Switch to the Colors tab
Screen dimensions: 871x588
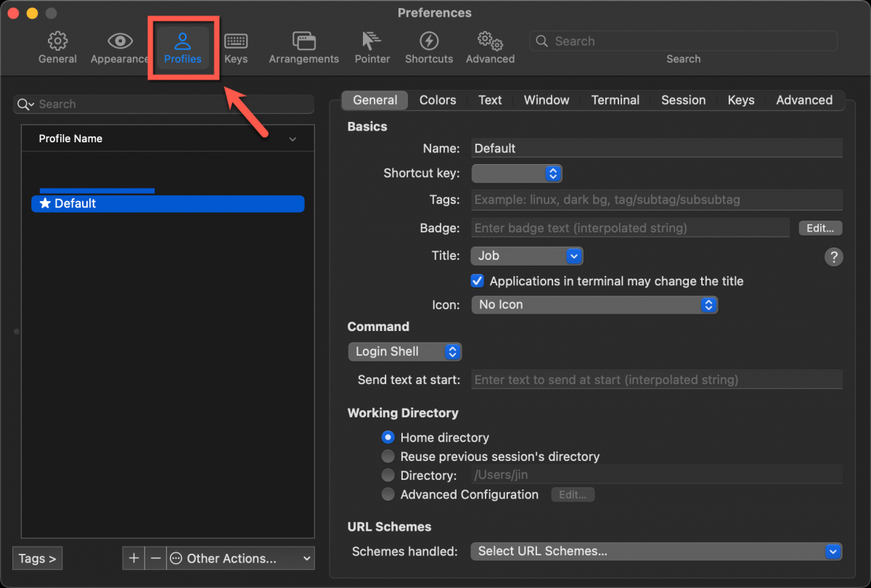[x=438, y=100]
